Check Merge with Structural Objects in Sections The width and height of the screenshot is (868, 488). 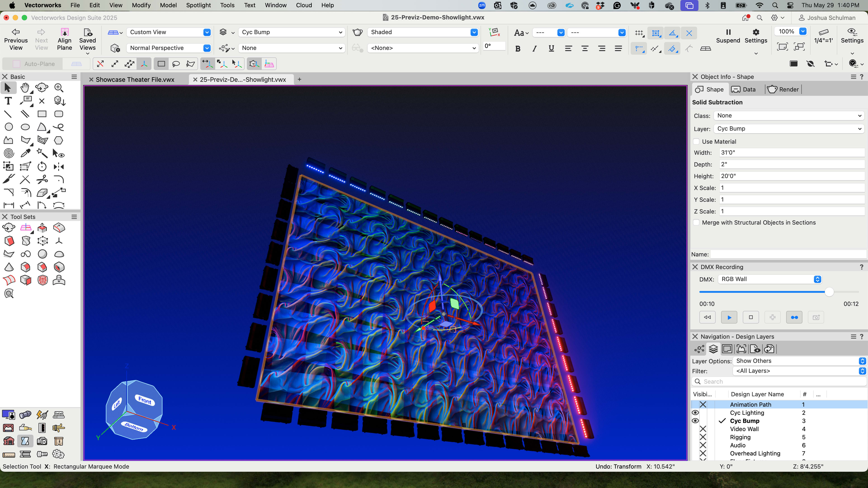click(696, 222)
